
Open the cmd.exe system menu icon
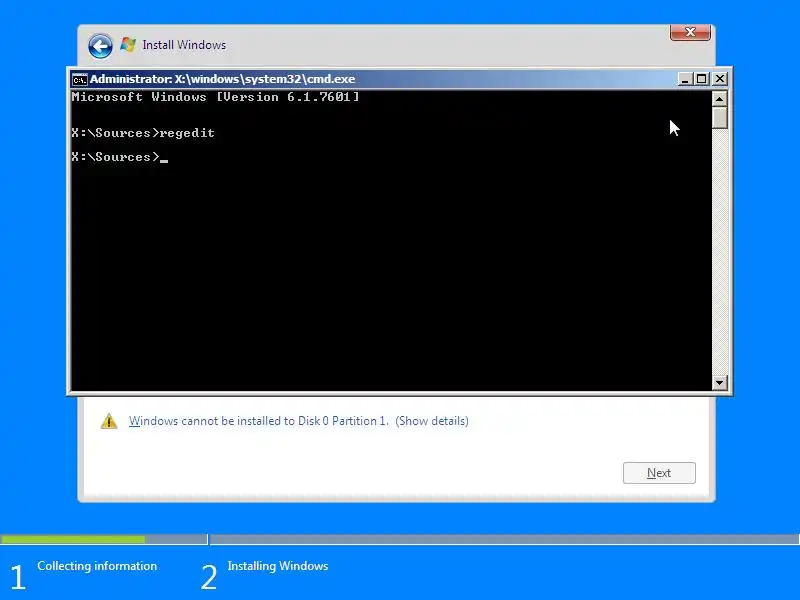80,80
